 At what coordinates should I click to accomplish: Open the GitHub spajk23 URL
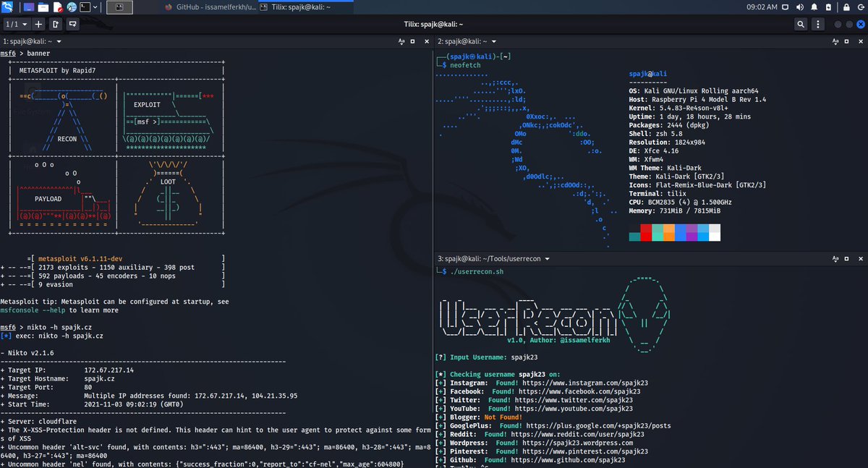click(x=569, y=459)
